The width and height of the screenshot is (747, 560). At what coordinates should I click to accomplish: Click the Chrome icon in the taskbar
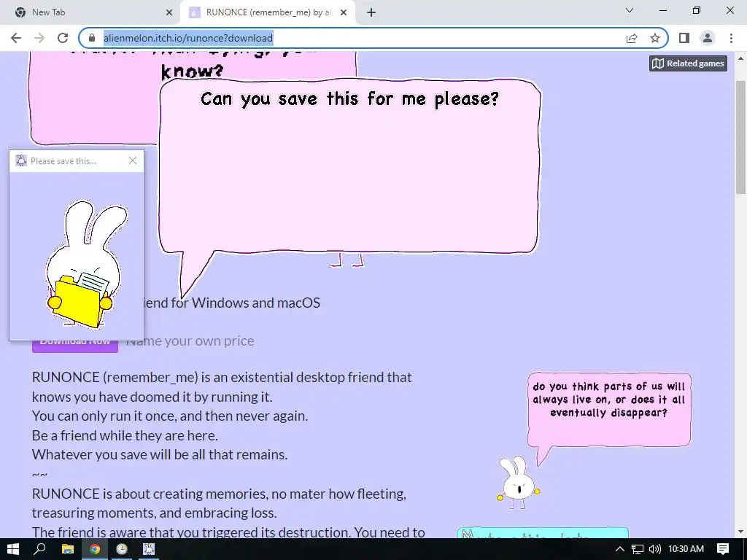coord(95,549)
